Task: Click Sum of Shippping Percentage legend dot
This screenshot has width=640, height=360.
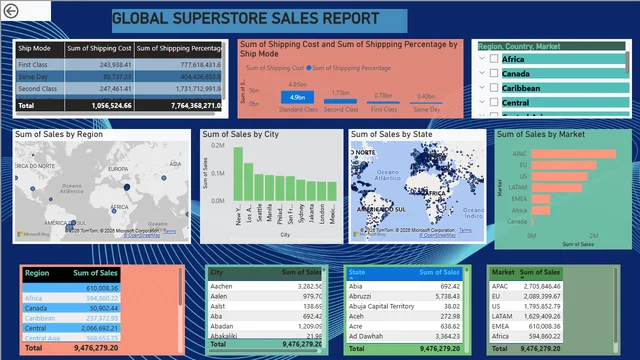Action: tap(309, 68)
